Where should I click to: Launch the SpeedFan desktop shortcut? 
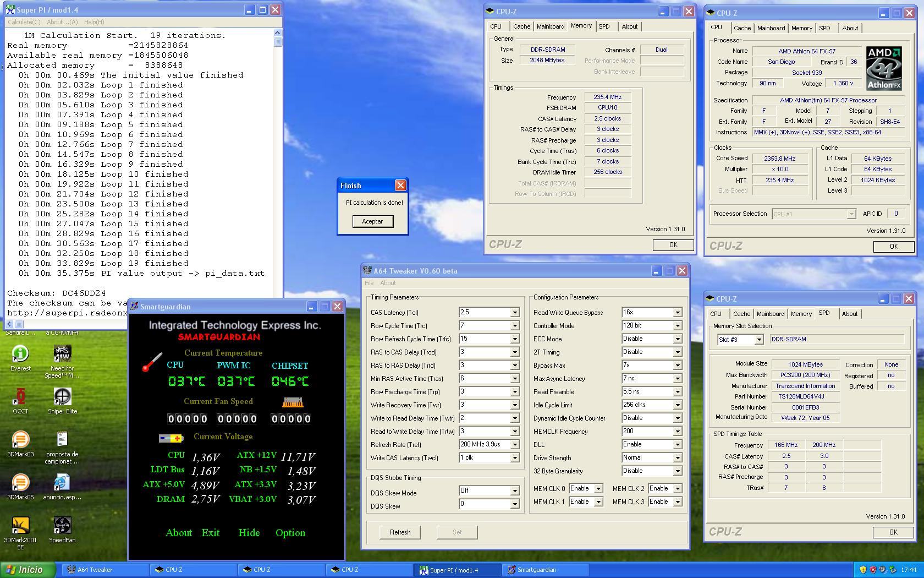click(62, 526)
